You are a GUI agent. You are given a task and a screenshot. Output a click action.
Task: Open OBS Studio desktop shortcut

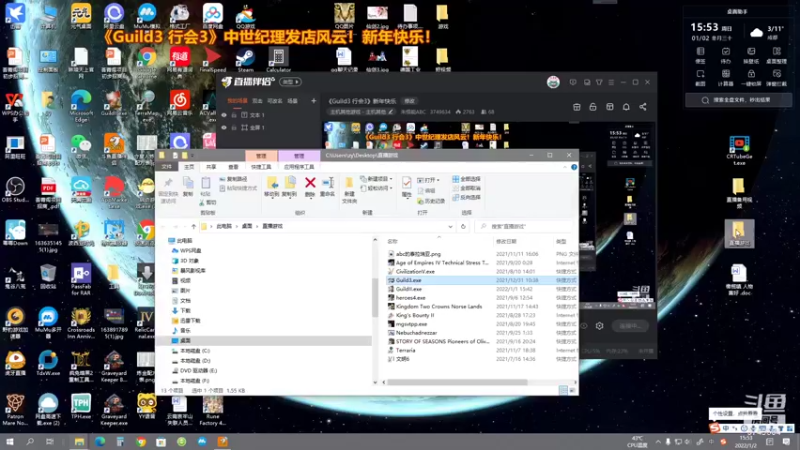(15, 190)
